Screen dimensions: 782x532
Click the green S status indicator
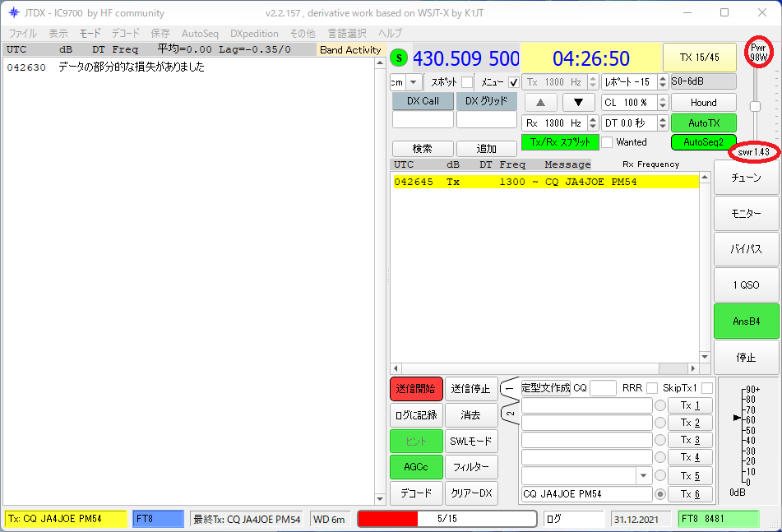point(399,58)
